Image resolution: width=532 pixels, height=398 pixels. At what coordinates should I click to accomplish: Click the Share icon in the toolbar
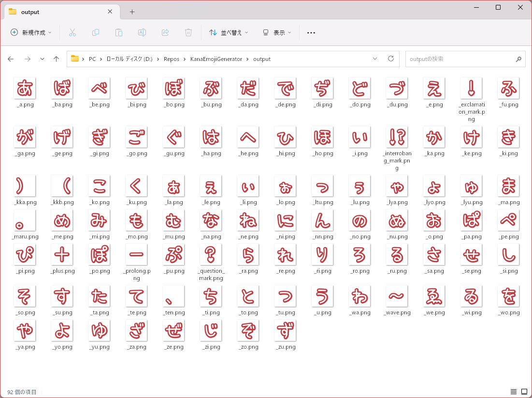(x=165, y=32)
